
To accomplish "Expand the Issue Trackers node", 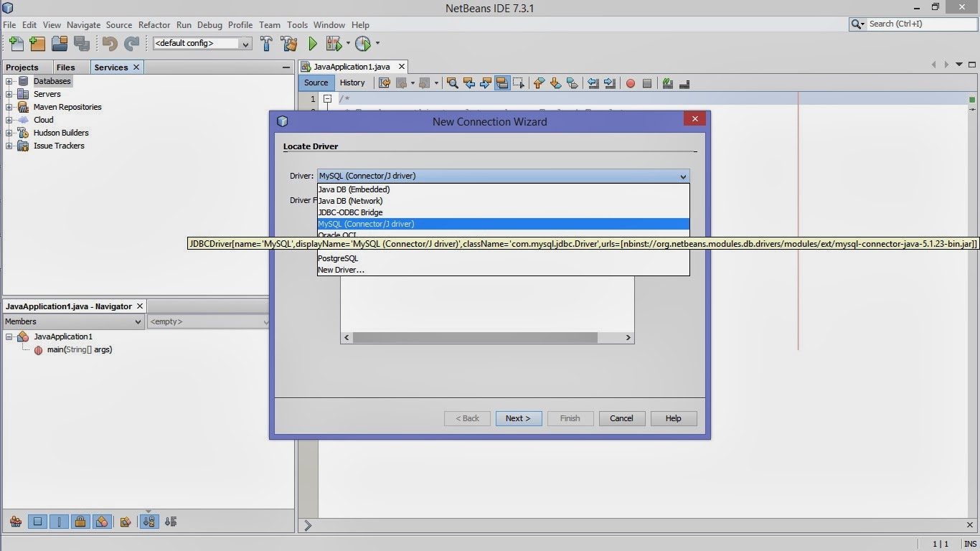I will (9, 146).
